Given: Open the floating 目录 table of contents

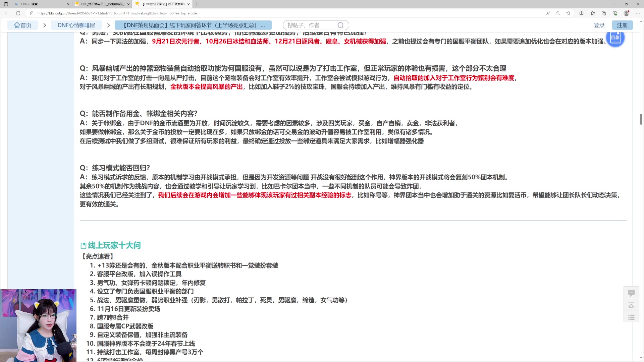Looking at the screenshot, I should pos(615,38).
